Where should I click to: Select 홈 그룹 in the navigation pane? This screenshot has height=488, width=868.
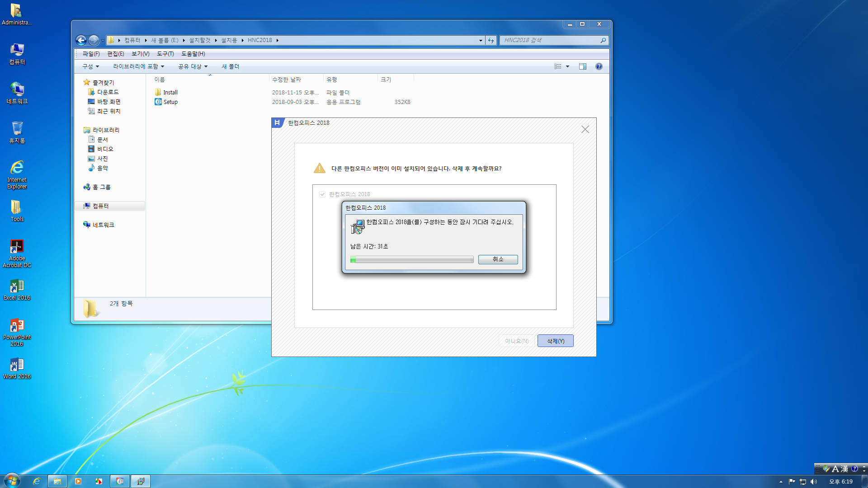coord(97,187)
